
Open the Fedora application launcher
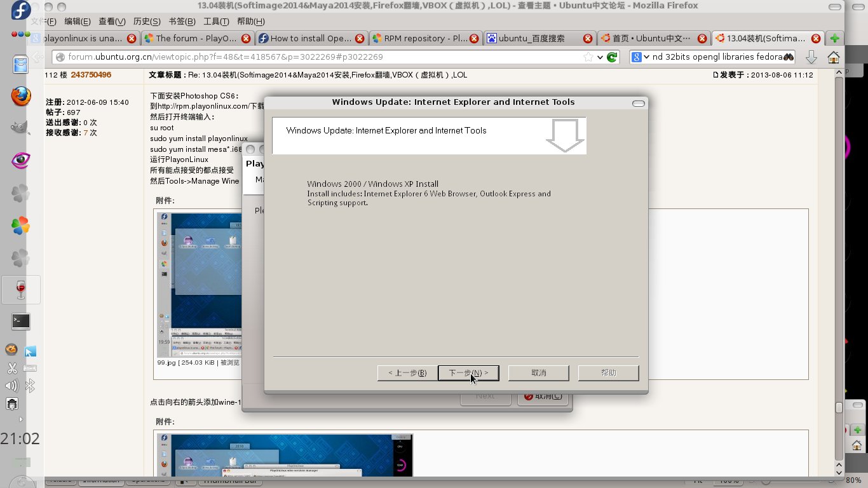21,11
